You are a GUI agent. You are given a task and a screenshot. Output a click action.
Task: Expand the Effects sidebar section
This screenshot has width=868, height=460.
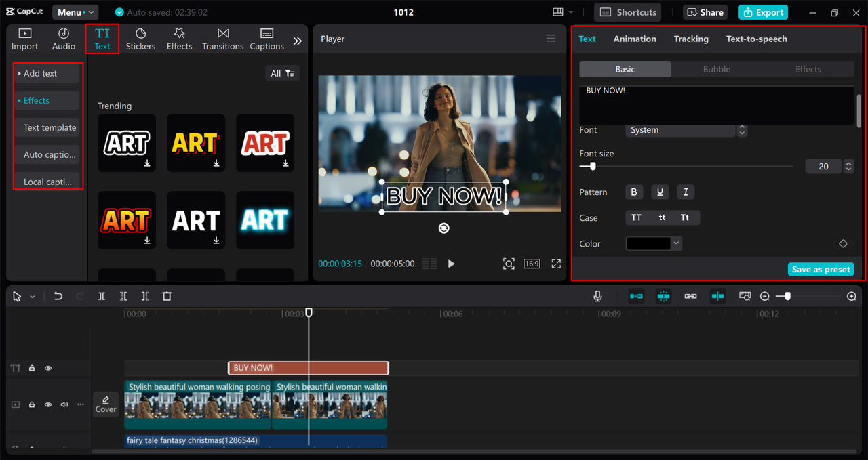coord(47,100)
